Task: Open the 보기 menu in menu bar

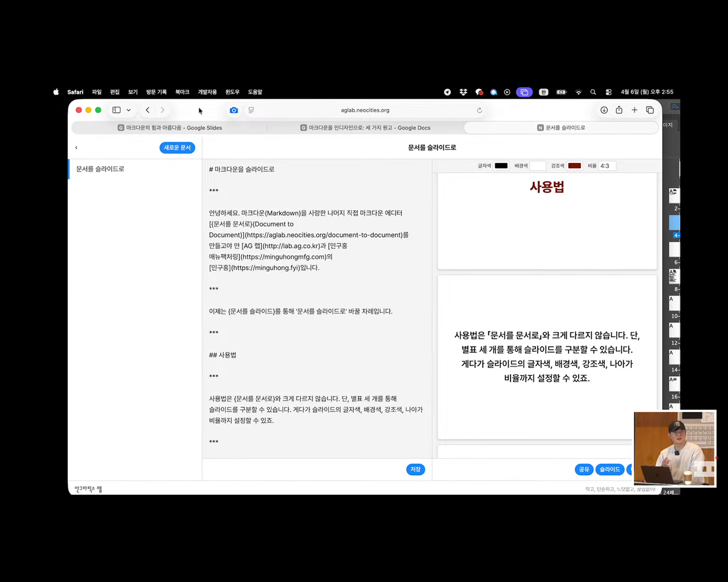Action: click(x=132, y=92)
